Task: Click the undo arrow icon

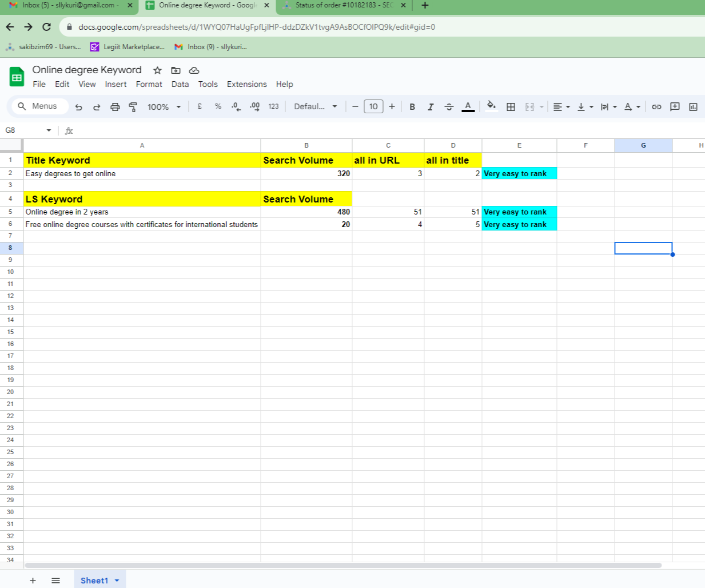Action: point(79,107)
